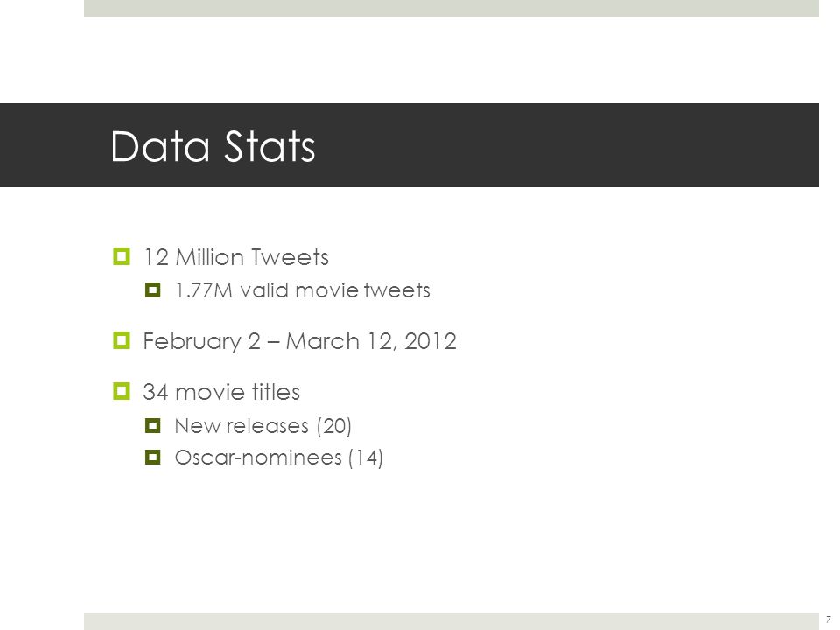This screenshot has width=840, height=630.
Task: Click the dark bullet beside 1.77M valid movie tweets
Action: (152, 290)
